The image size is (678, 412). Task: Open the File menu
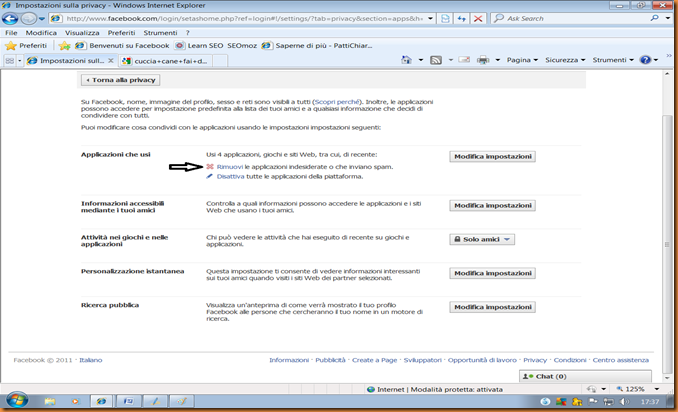click(11, 33)
